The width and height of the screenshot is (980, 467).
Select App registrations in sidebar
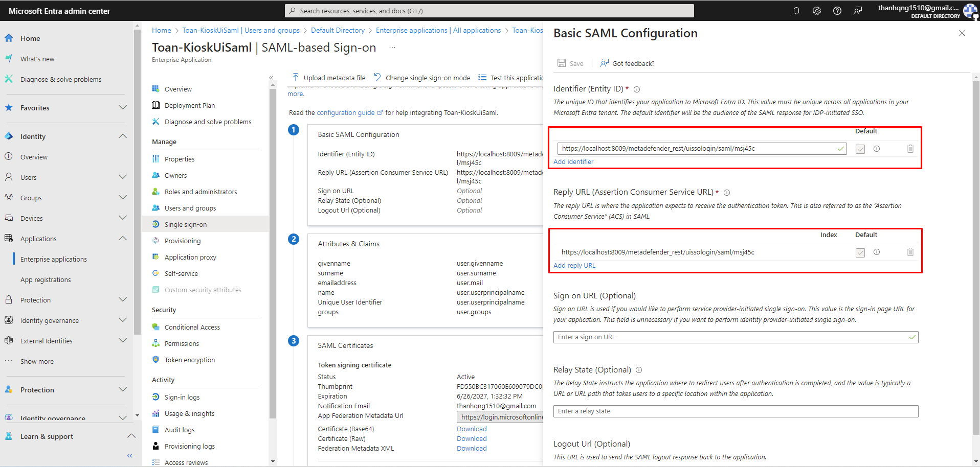(46, 279)
